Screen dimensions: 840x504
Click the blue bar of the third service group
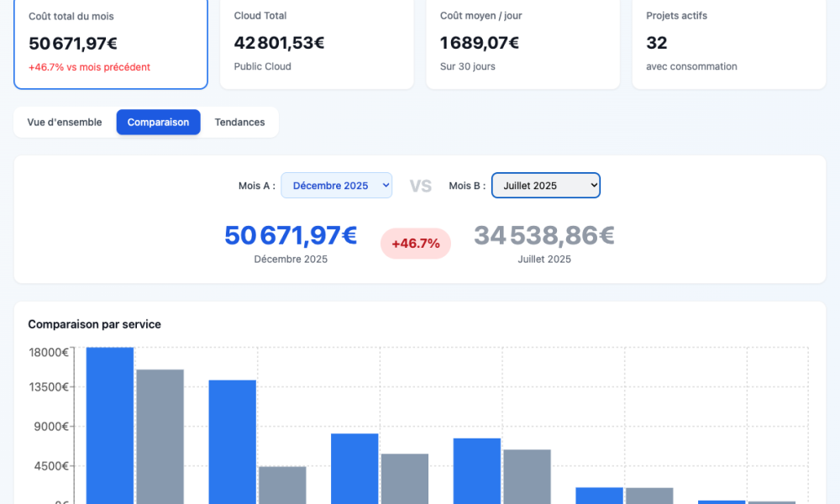point(354,468)
